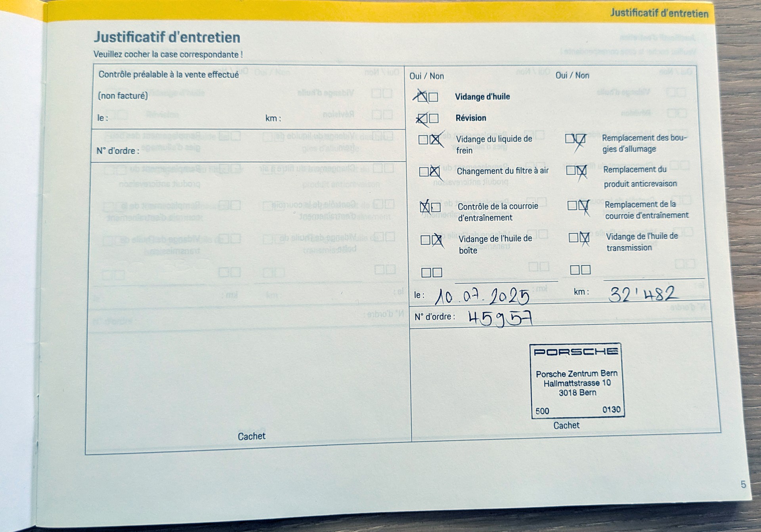The image size is (761, 532).
Task: Click the PORSCHE logo in the stamp
Action: coord(576,352)
